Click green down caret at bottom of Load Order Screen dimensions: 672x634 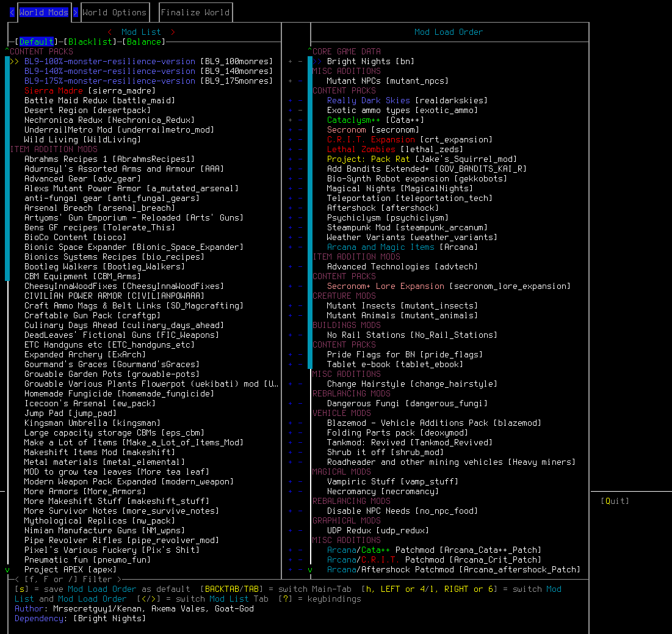310,570
